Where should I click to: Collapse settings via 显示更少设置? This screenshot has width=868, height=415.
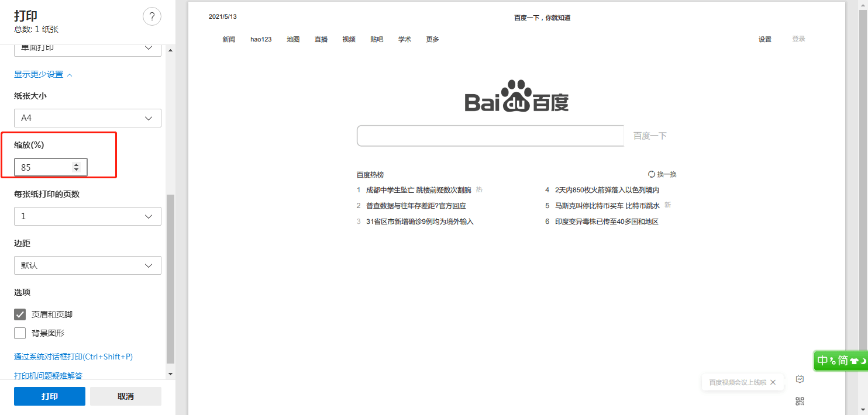coord(43,75)
